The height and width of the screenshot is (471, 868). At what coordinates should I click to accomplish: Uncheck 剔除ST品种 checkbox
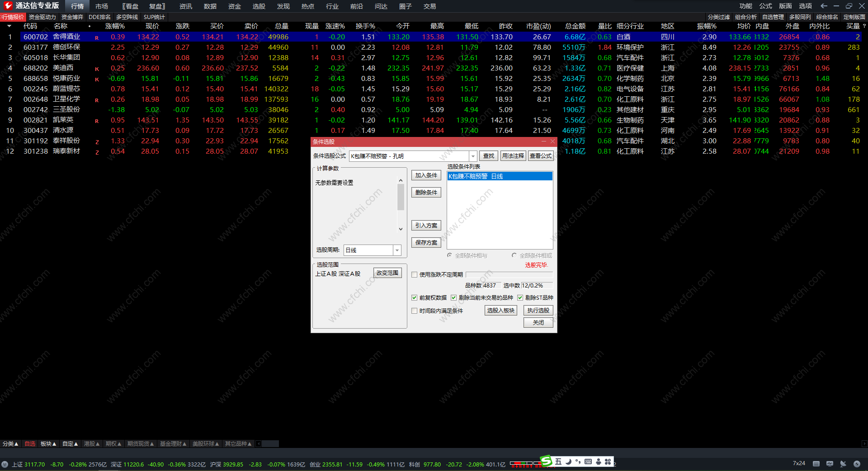pos(520,297)
